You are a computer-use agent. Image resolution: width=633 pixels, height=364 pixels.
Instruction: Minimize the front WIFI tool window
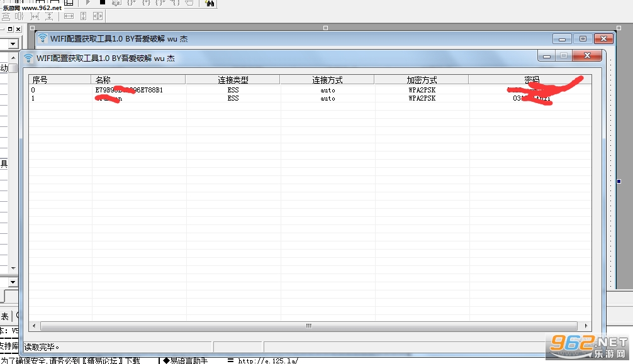tap(547, 56)
